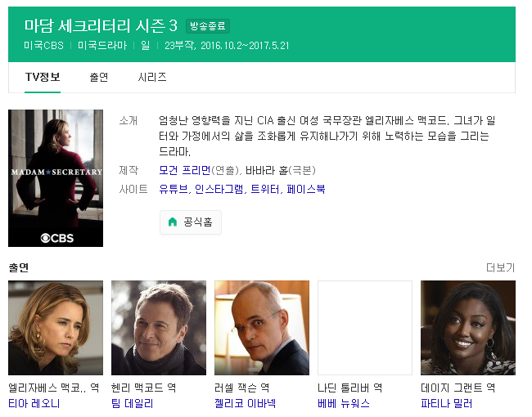Open the 유튜브 site link
The width and height of the screenshot is (532, 417).
[174, 189]
